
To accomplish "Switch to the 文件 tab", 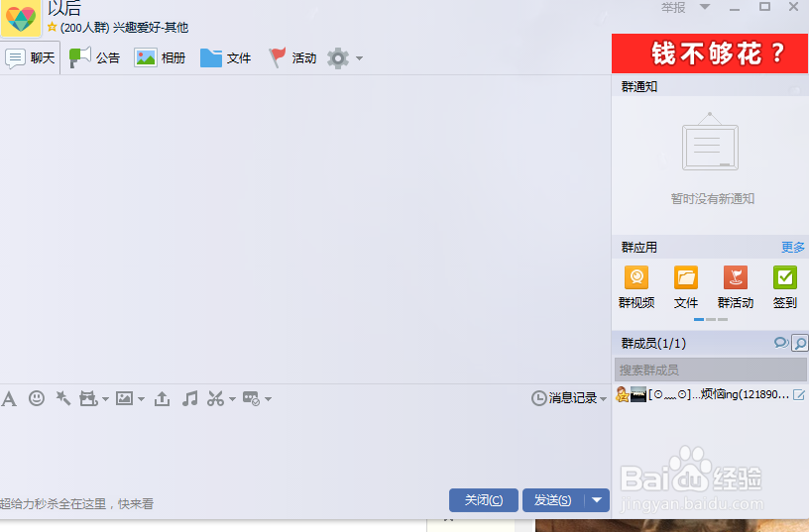I will pos(225,57).
